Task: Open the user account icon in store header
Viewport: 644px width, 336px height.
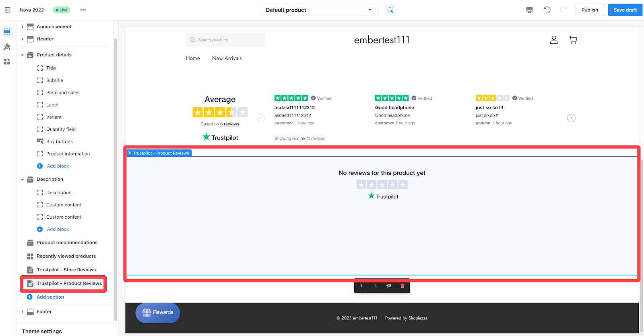Action: point(554,40)
